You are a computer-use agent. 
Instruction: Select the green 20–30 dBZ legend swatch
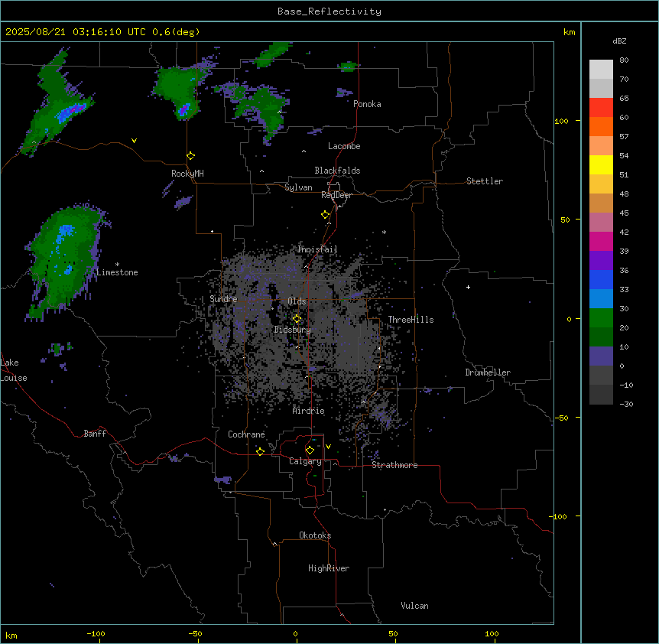click(x=601, y=318)
